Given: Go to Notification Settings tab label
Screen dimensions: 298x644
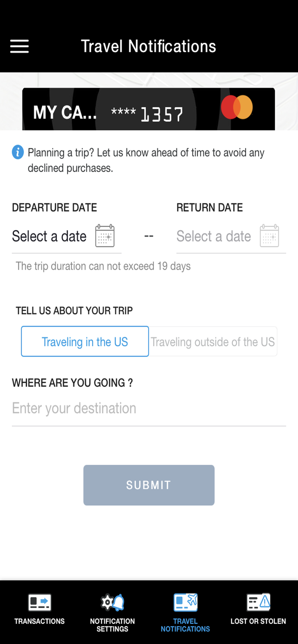Looking at the screenshot, I should tap(112, 625).
